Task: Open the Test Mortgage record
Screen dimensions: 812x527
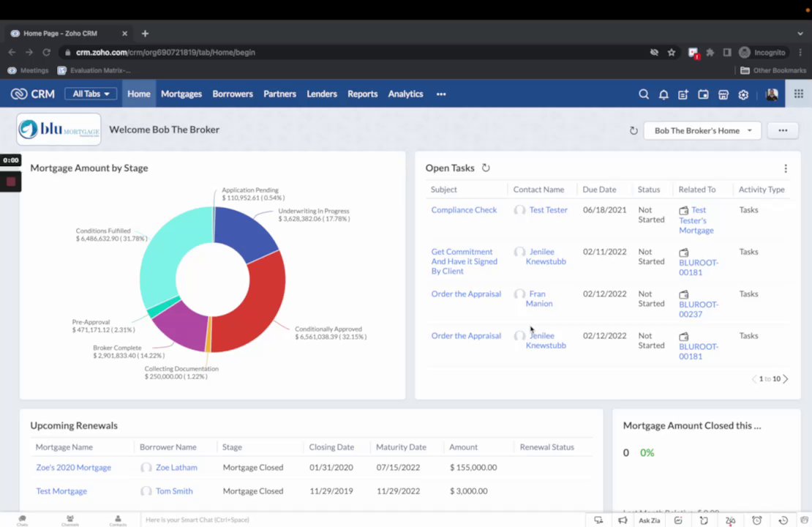Action: (x=61, y=490)
